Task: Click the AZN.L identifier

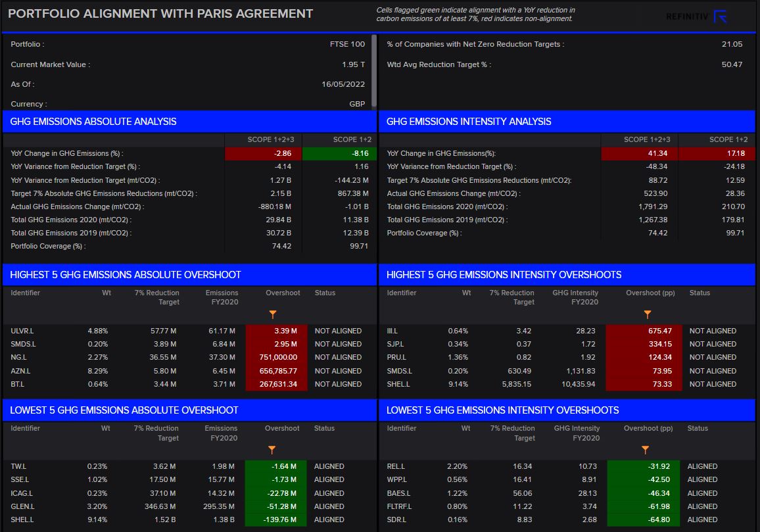Action: tap(20, 371)
